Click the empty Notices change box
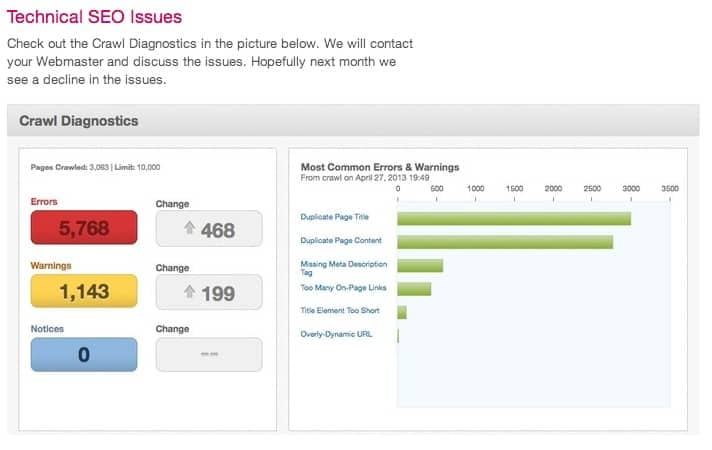The height and width of the screenshot is (450, 712). pos(209,355)
